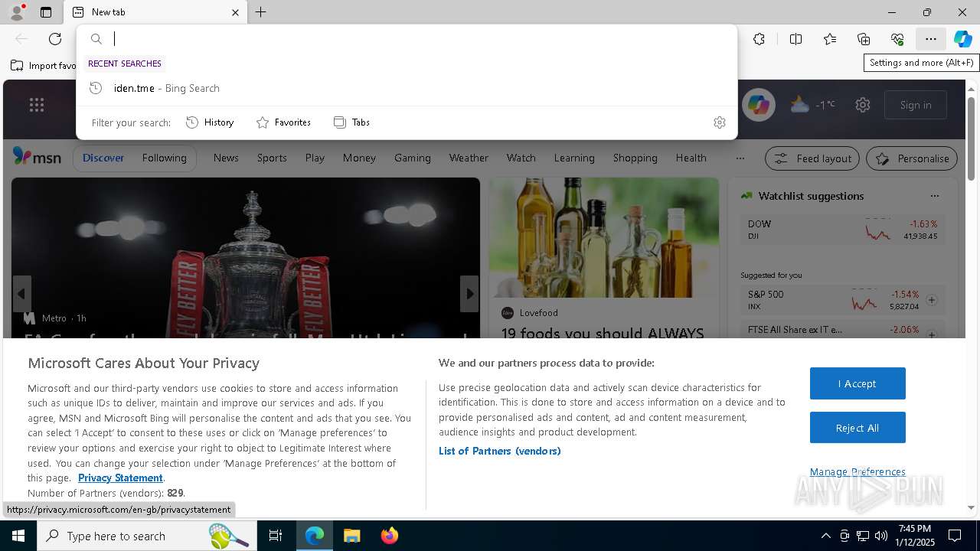980x551 pixels.
Task: Open the Sports menu item
Action: [x=272, y=158]
